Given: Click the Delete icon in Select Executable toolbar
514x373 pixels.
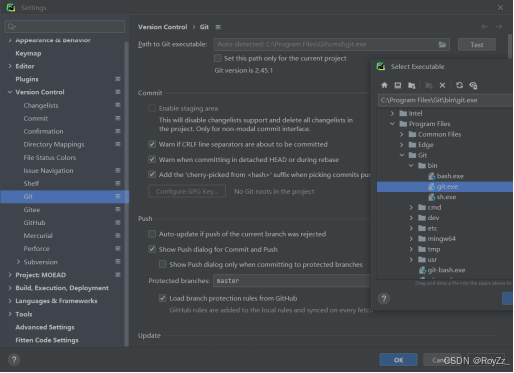Looking at the screenshot, I should (x=442, y=85).
